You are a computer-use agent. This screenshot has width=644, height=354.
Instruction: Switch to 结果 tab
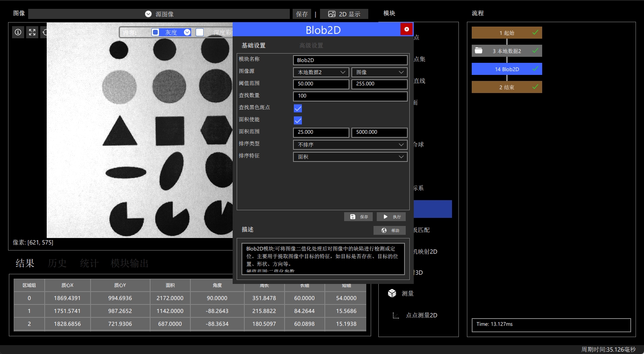[x=25, y=263]
